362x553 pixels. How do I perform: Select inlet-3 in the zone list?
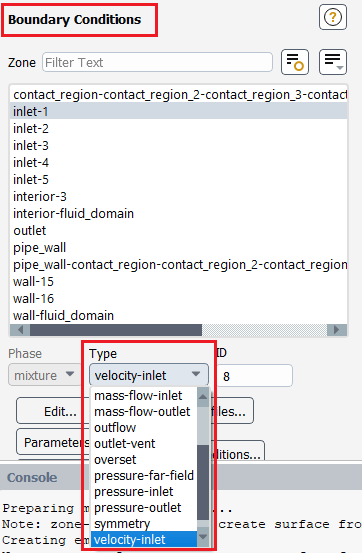(179, 146)
